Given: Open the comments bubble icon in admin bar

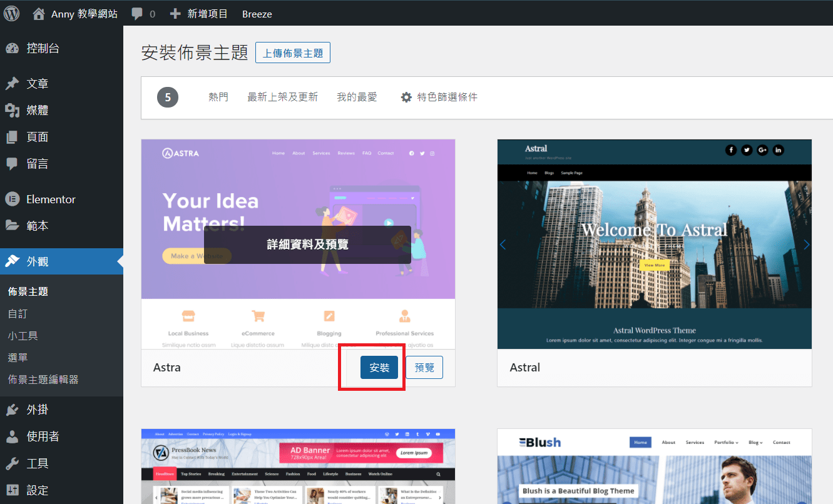Looking at the screenshot, I should 137,14.
